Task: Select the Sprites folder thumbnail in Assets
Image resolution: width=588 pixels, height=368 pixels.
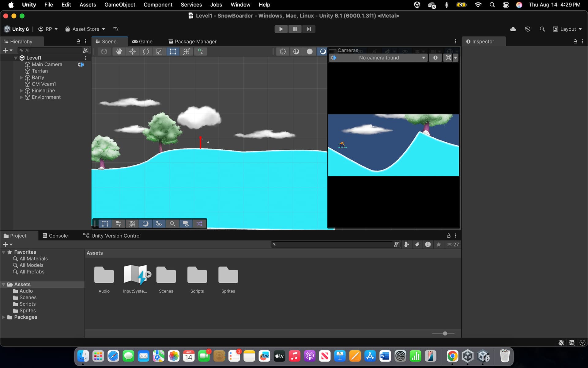Action: [228, 275]
